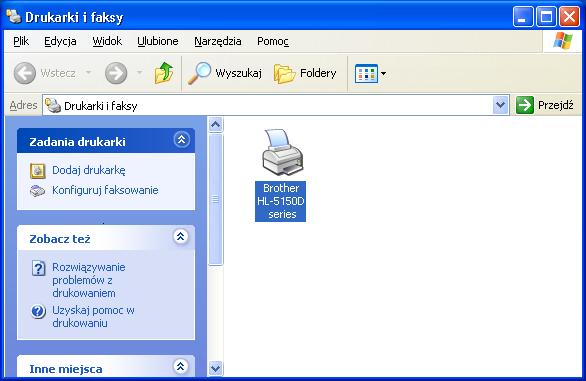Open Wyszukaj search tool
The height and width of the screenshot is (381, 586).
tap(225, 73)
